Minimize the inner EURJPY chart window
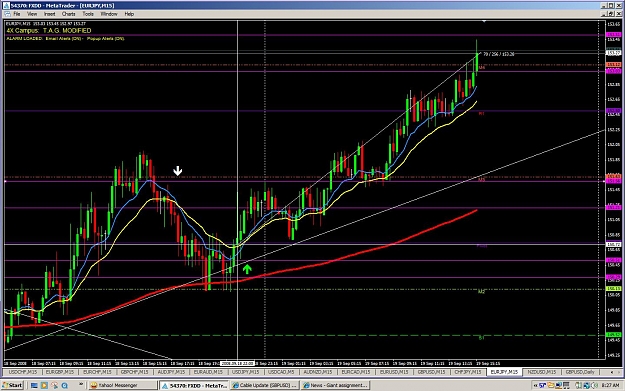Viewport: 625px width, 391px height. click(604, 14)
